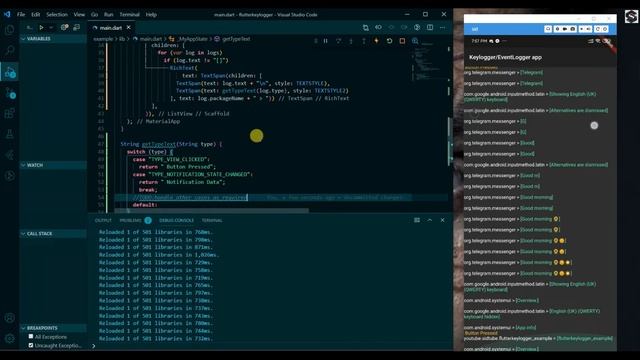Open the View menu
Image resolution: width=640 pixels, height=360 pixels.
click(x=79, y=14)
